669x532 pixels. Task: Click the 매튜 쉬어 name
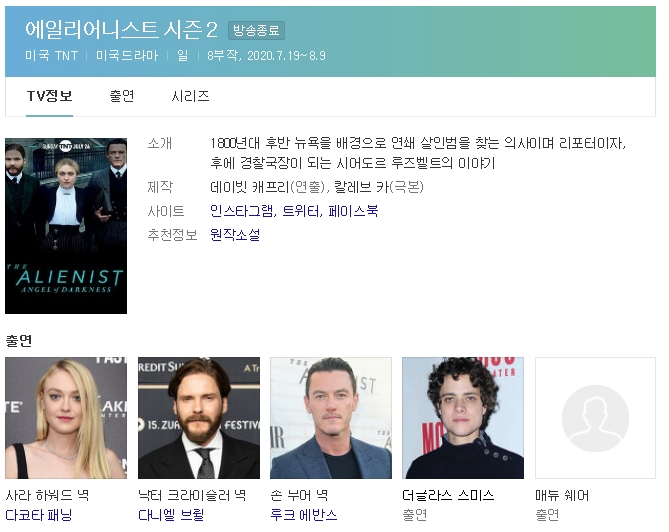point(562,495)
